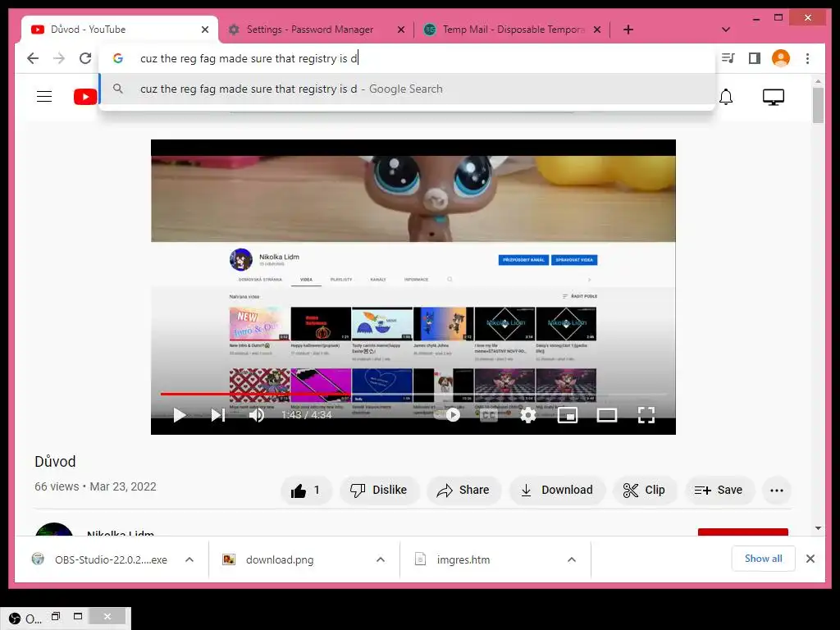
Task: Toggle the autoplay switch in player
Action: (x=449, y=414)
